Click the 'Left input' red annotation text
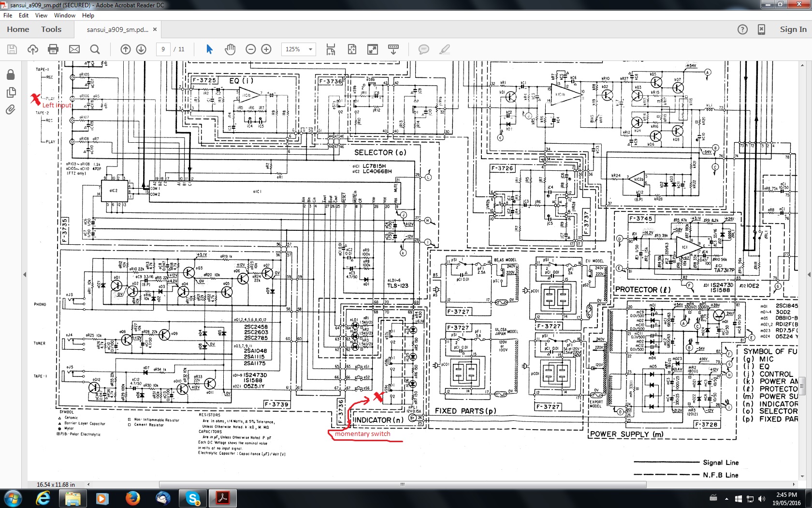 point(57,105)
